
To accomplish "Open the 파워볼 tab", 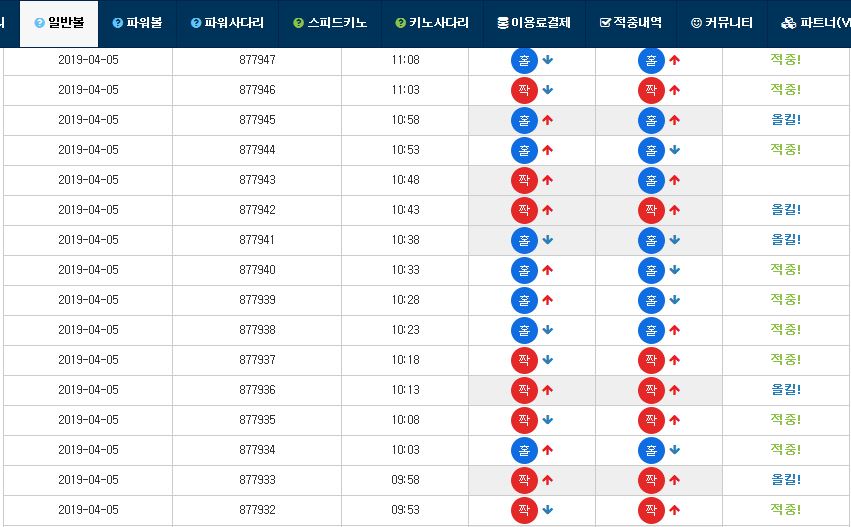I will tap(137, 23).
